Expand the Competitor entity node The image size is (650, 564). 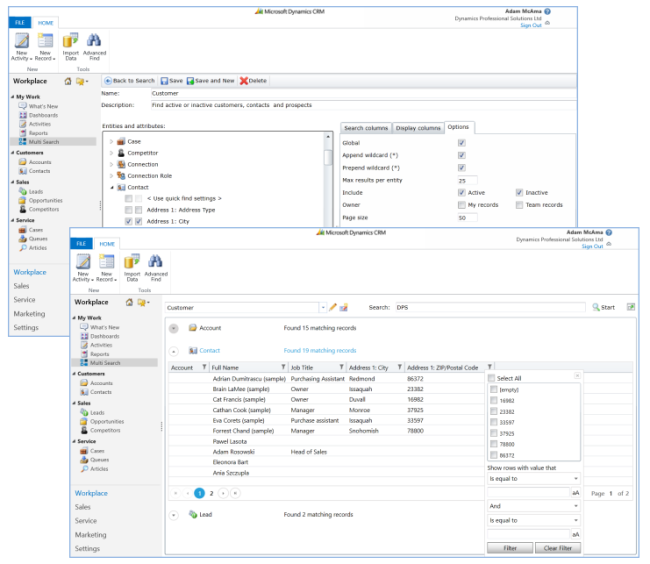click(x=111, y=153)
